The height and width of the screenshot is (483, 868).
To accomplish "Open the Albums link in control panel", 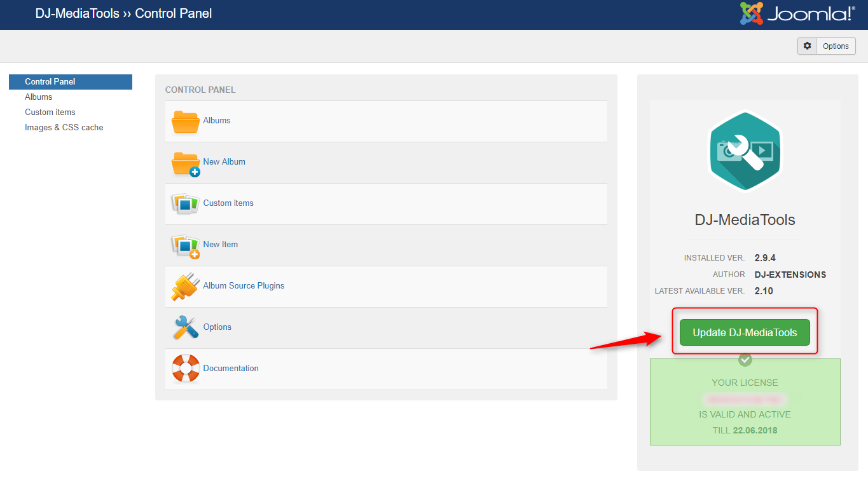I will click(217, 120).
